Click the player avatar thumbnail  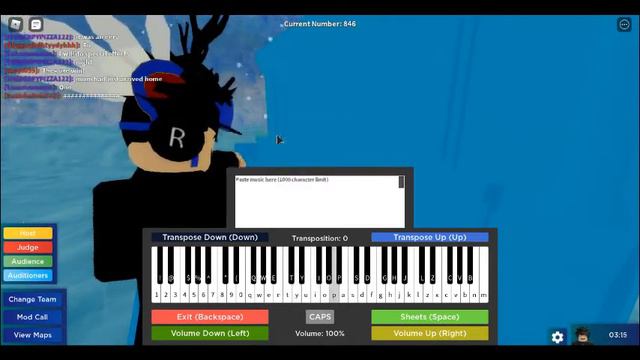pyautogui.click(x=582, y=336)
